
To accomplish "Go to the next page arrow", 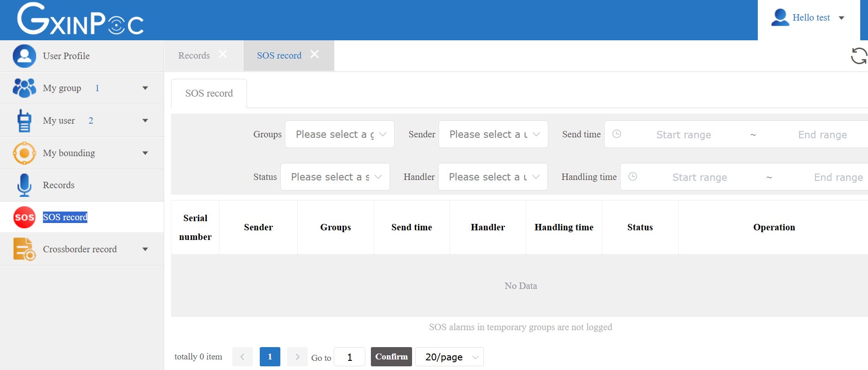I will (297, 357).
